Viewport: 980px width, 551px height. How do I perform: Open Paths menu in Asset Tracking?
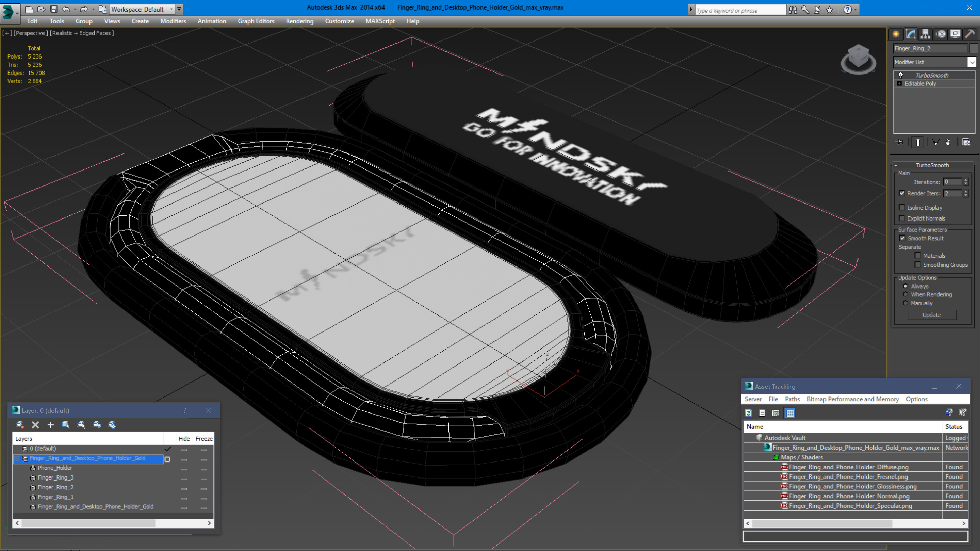(792, 399)
